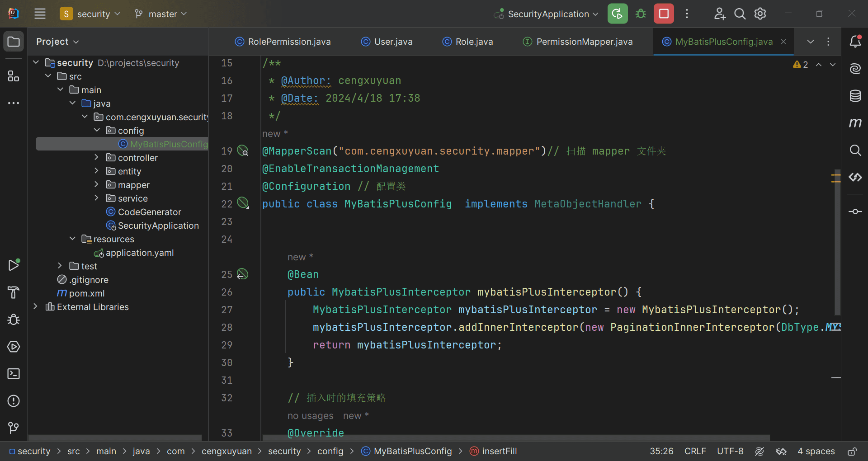Screen dimensions: 868x461
Task: Open the AI Assistant spiral icon
Action: coord(855,69)
